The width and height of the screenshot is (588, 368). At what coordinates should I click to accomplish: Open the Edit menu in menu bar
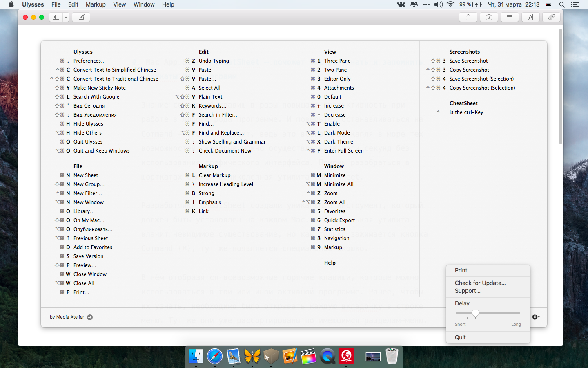pos(73,4)
